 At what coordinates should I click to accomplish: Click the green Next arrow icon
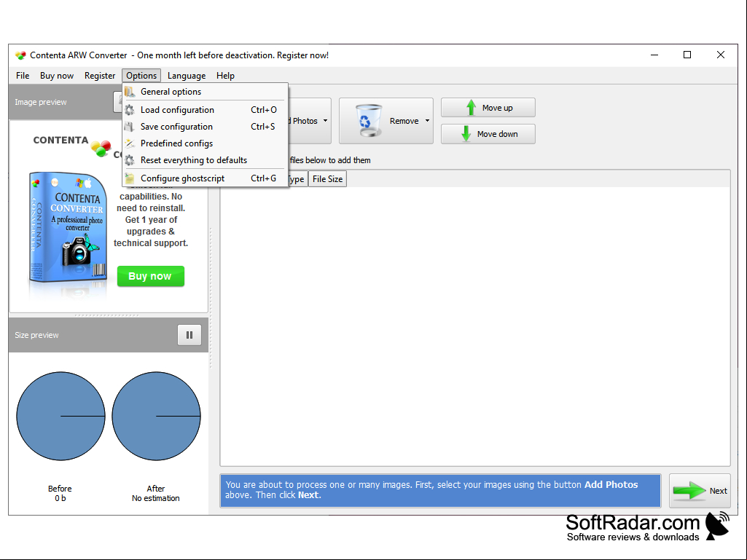[689, 491]
